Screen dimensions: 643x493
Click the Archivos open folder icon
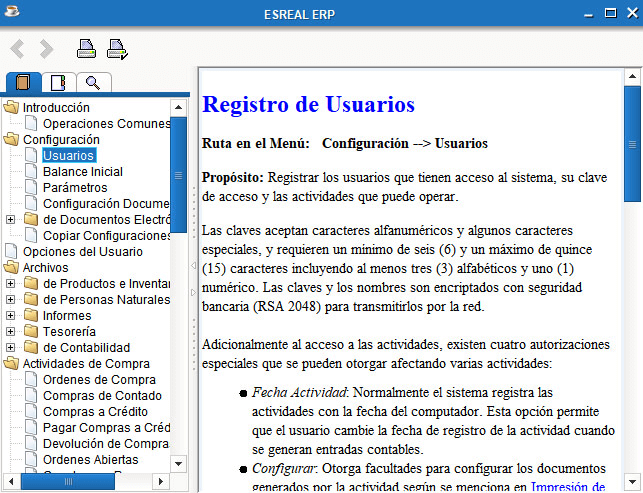[11, 267]
